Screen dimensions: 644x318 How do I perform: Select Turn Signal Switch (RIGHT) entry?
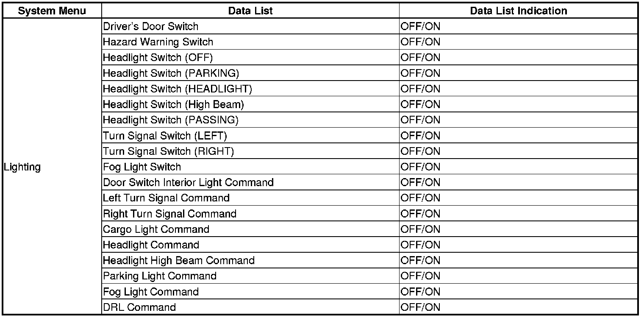tap(168, 151)
